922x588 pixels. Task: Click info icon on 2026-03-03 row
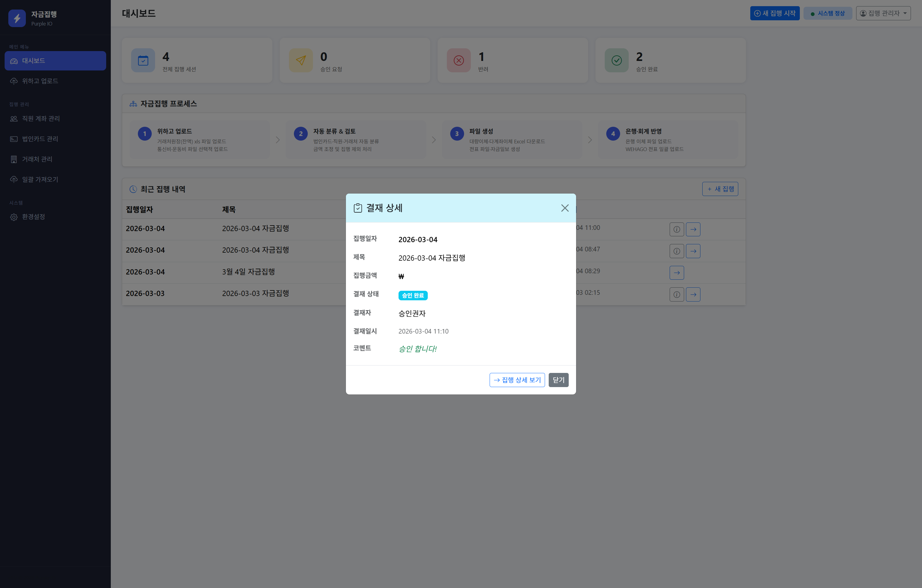coord(676,295)
